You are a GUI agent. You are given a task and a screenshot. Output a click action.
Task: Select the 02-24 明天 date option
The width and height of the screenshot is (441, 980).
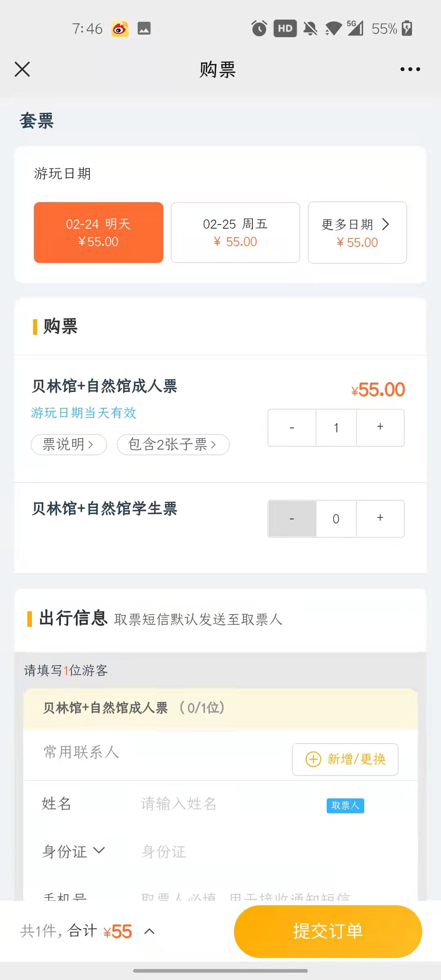98,232
